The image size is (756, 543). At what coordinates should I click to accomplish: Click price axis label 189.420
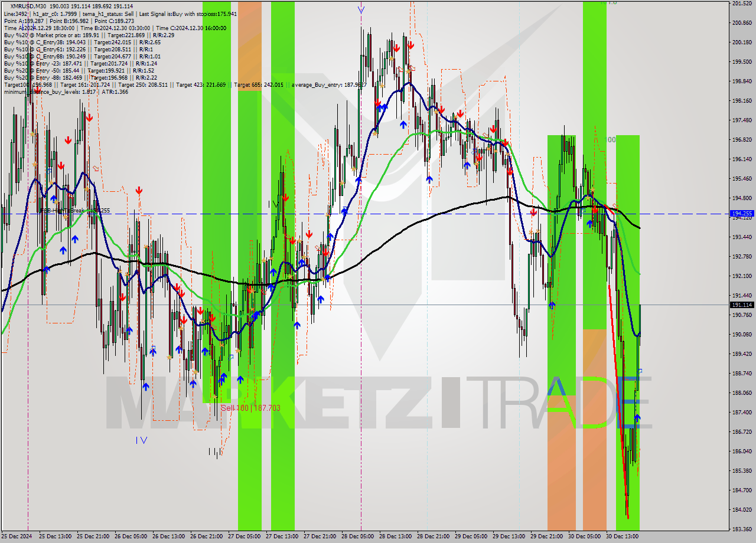(x=741, y=354)
